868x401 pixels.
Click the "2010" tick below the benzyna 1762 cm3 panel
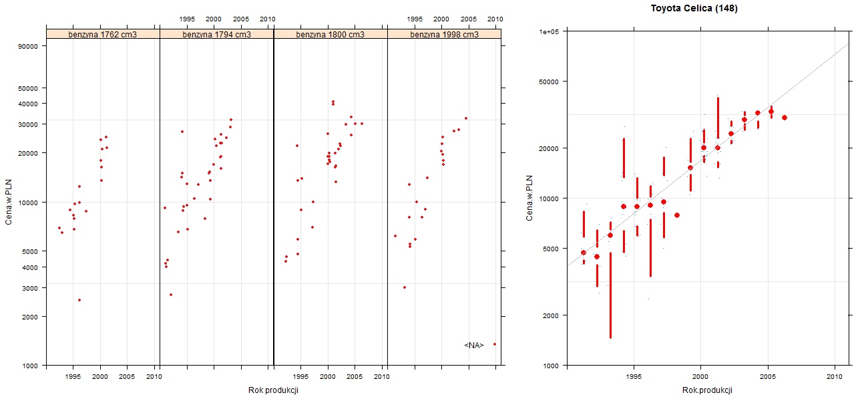click(x=154, y=377)
